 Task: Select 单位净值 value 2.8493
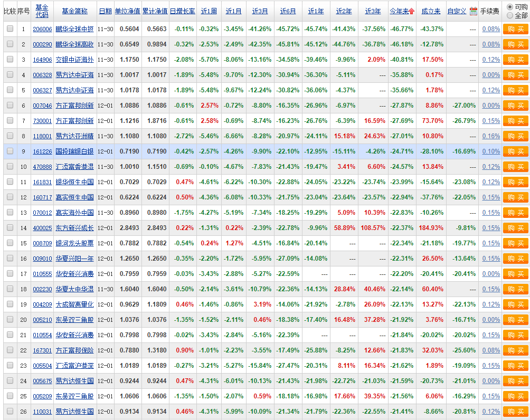click(x=129, y=228)
